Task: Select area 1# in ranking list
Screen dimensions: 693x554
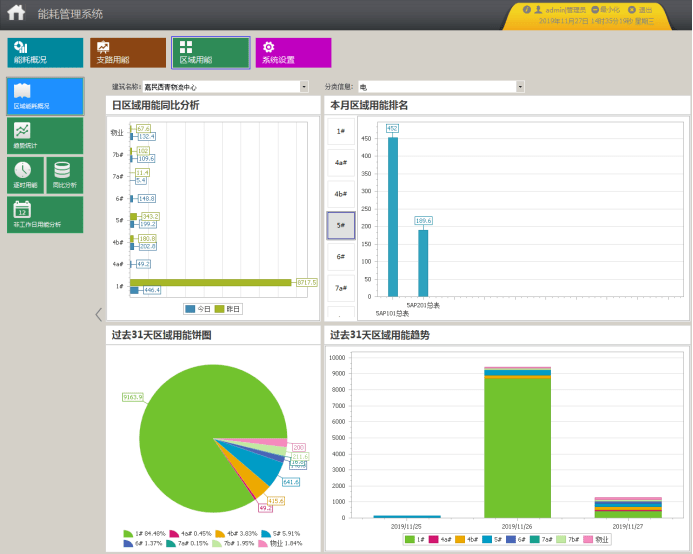Action: 341,131
